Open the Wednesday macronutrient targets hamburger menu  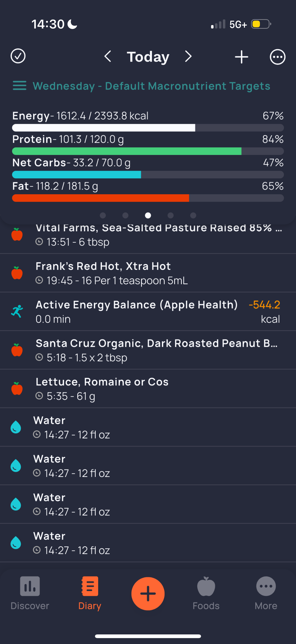tap(19, 86)
